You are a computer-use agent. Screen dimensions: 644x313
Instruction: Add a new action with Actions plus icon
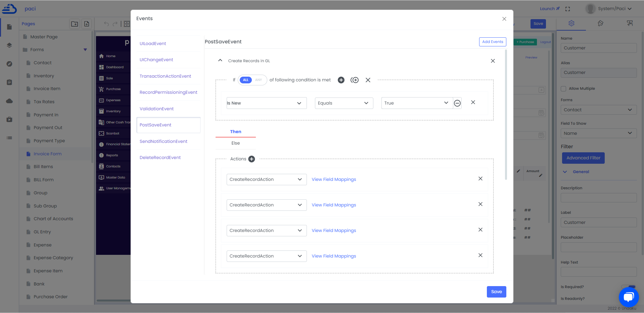click(251, 159)
